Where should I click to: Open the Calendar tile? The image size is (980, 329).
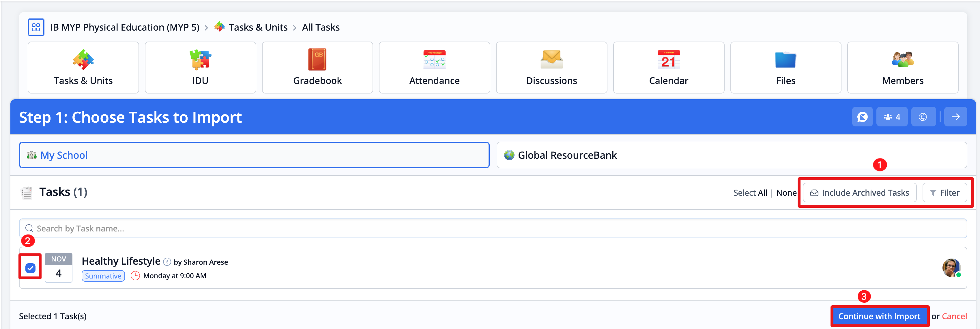pos(668,67)
